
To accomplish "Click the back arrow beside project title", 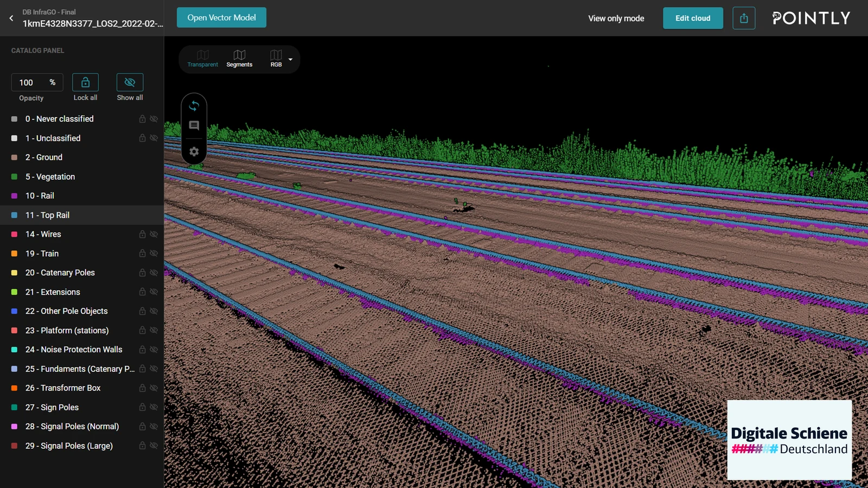I will 11,18.
